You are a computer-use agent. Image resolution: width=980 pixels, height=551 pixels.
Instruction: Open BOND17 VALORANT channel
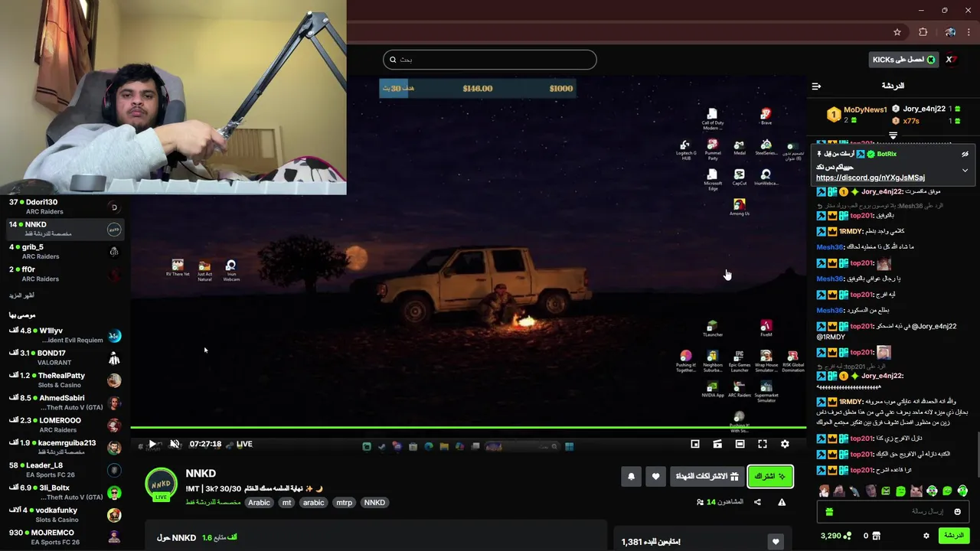[64, 357]
